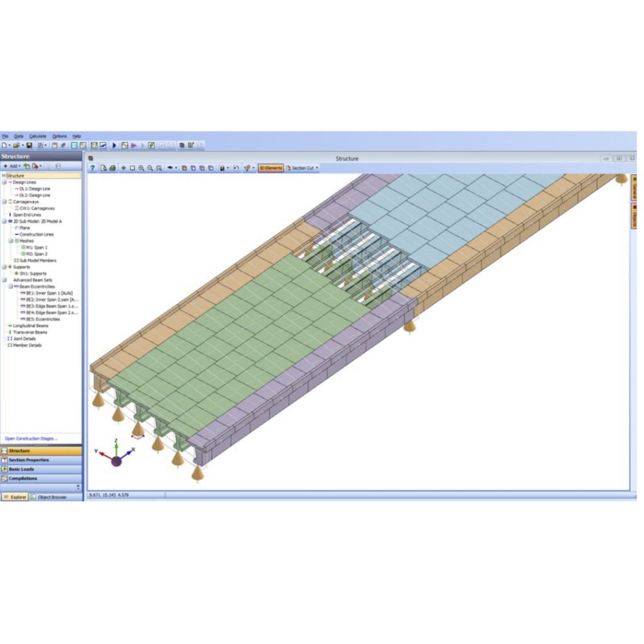Toggle the 3D Elements view button
The height and width of the screenshot is (644, 644).
coord(270,168)
